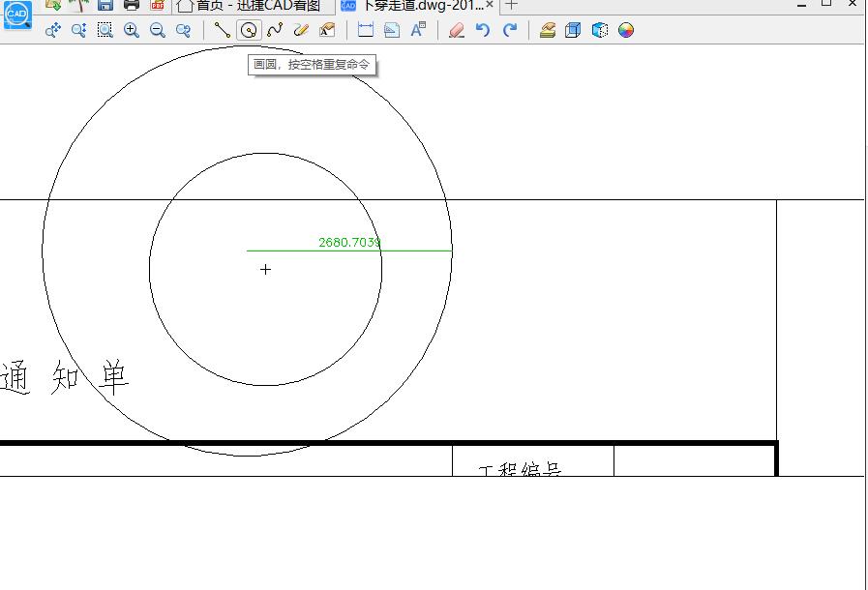The image size is (868, 590).
Task: Click the zoom with arrows magnifier icon
Action: click(x=79, y=30)
